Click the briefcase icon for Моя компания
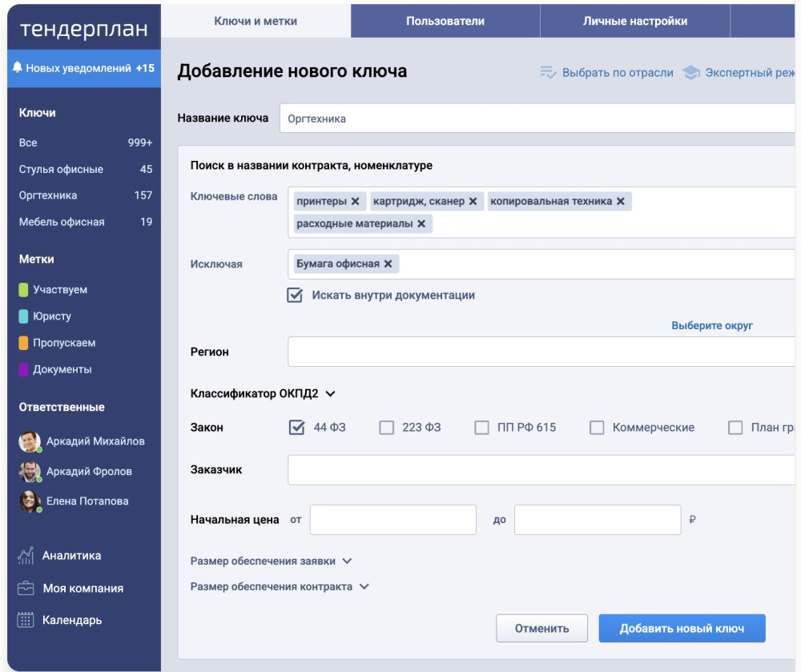This screenshot has height=672, width=801. click(x=26, y=589)
